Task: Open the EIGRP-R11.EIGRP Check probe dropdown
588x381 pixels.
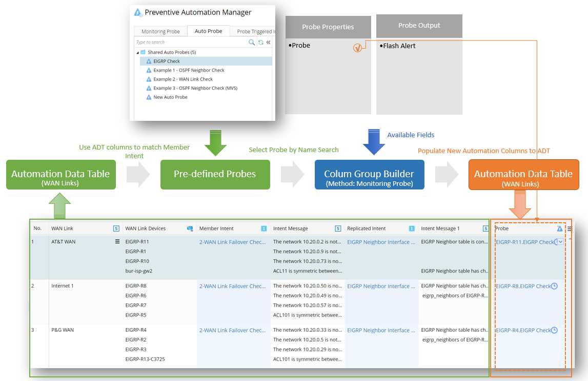Action: pos(560,242)
